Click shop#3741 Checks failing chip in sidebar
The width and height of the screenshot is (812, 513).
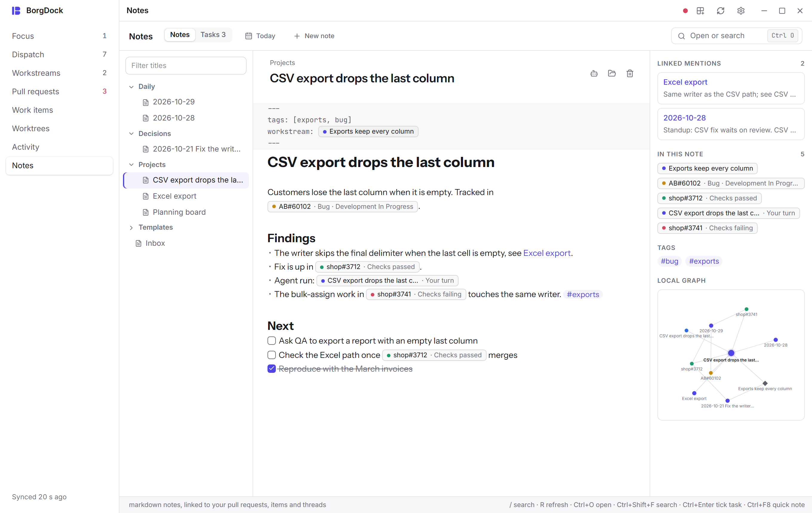pos(707,228)
